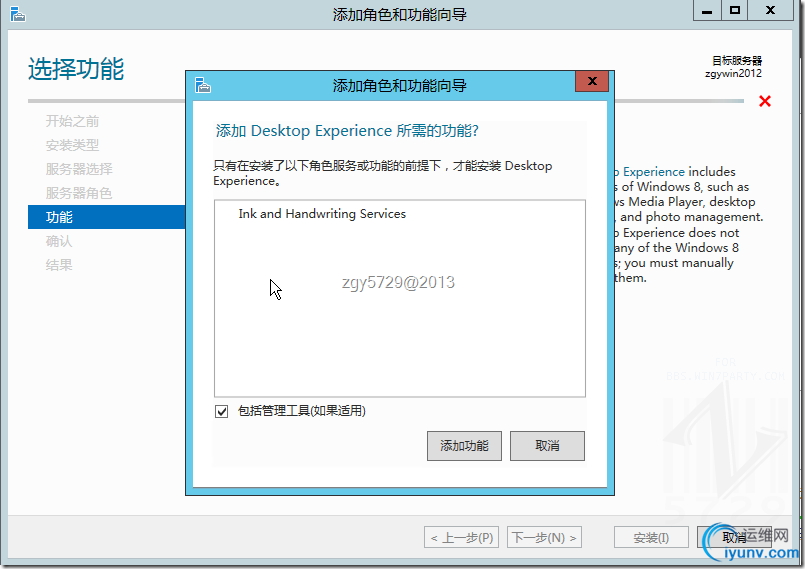This screenshot has height=569, width=805.
Task: Select the 服务器选择 step
Action: click(79, 169)
